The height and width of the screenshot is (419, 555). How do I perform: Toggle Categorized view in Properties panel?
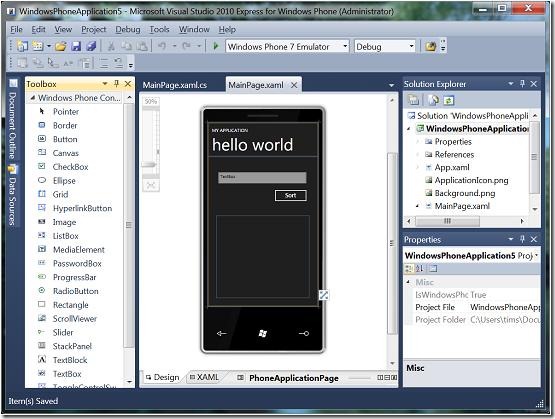coord(409,269)
